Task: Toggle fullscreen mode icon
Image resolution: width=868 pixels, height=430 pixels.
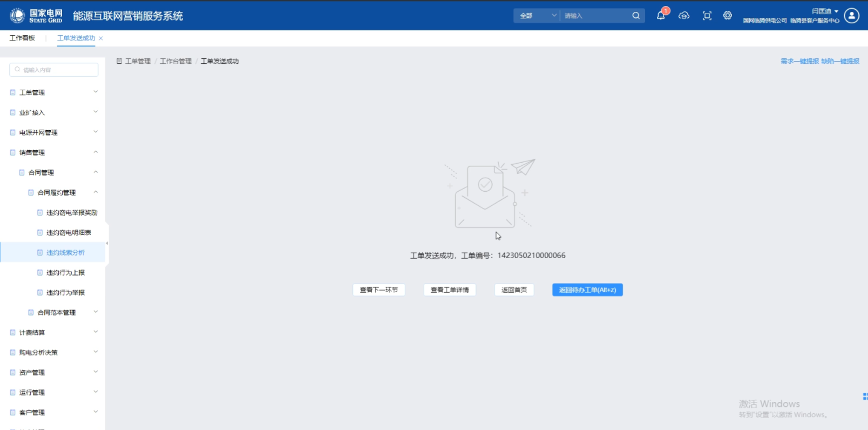Action: [x=707, y=16]
